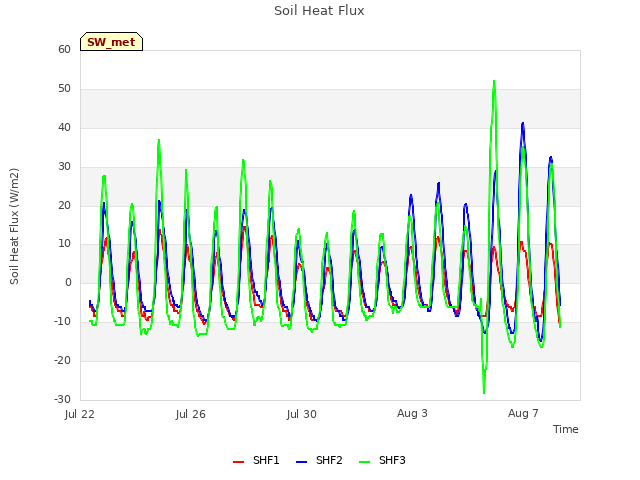This screenshot has height=480, width=640.
Task: Click the Jul 26 x-axis label
Action: tap(191, 414)
